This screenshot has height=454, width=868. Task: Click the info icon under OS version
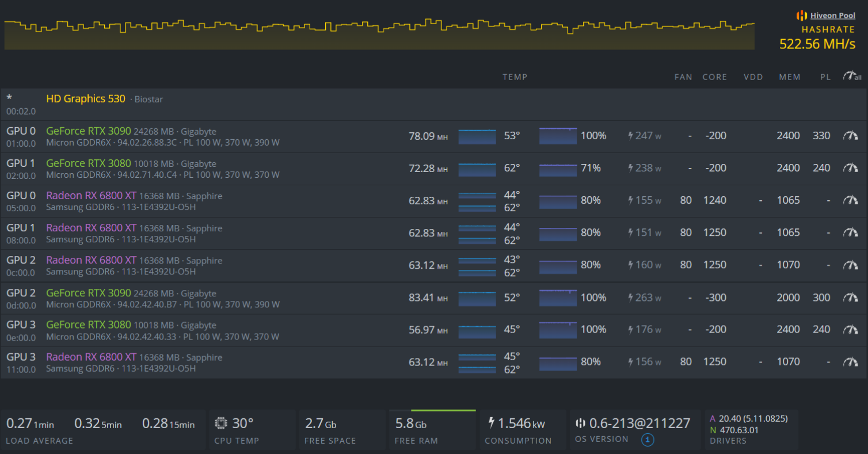pos(648,440)
